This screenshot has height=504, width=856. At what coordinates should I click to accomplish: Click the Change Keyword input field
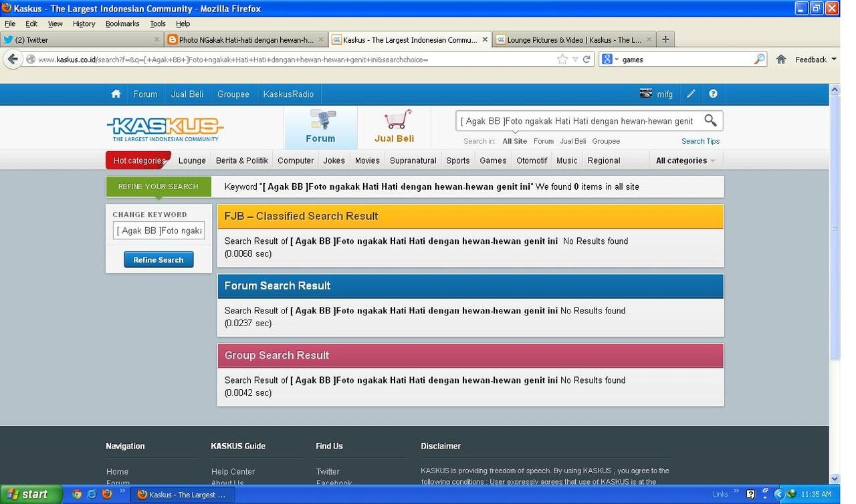point(159,231)
